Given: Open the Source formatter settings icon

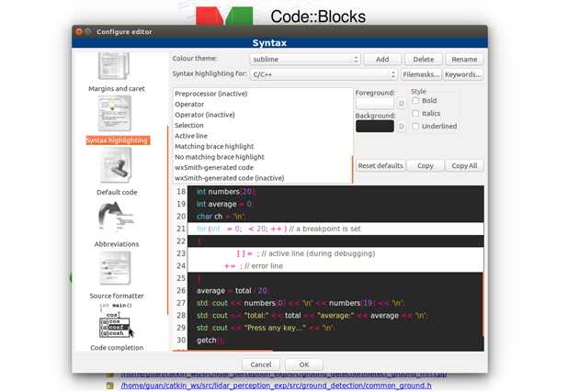Looking at the screenshot, I should point(115,268).
